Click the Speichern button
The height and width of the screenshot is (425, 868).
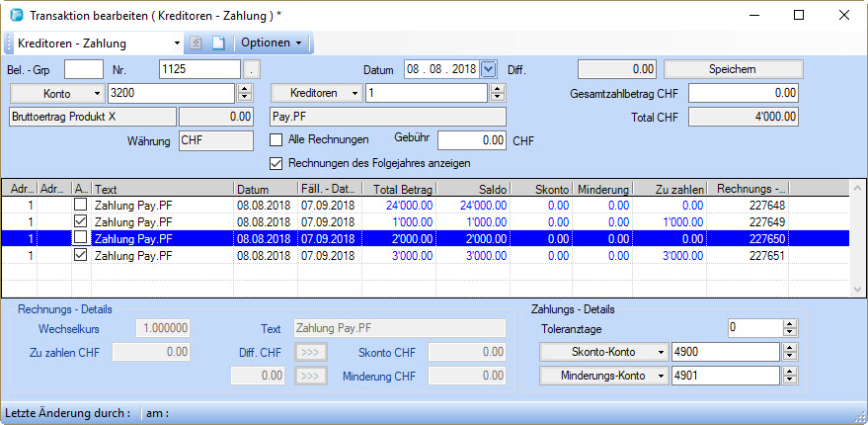tap(732, 69)
